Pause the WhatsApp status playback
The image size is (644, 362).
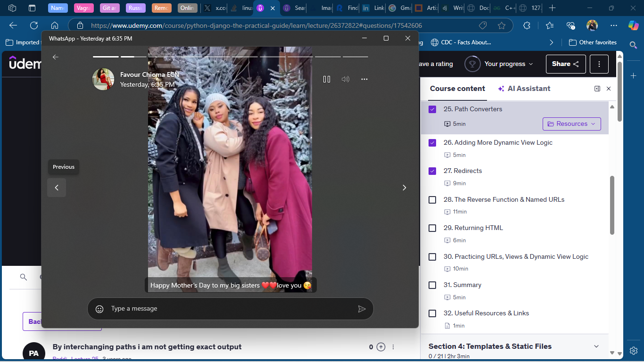pos(327,79)
